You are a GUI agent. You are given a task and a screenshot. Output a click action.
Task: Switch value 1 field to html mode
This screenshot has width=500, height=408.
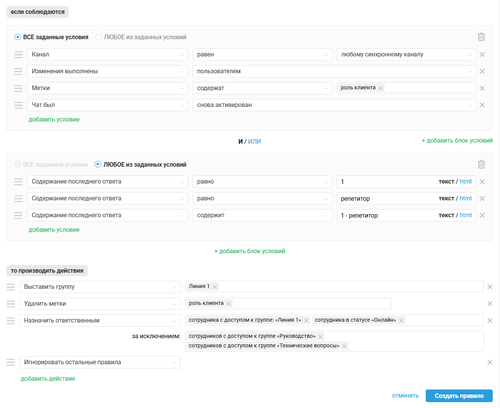[466, 182]
